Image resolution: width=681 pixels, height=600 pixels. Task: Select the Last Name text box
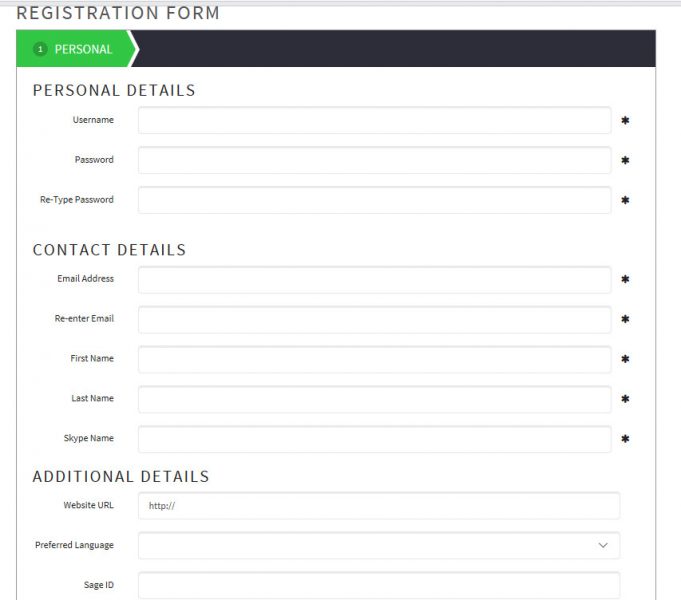(375, 399)
